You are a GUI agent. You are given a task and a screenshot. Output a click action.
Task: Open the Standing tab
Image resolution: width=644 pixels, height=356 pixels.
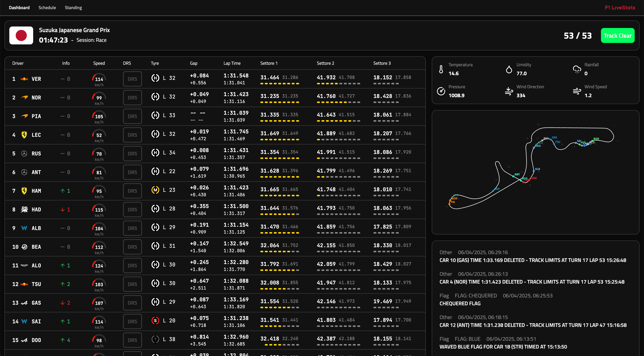click(x=73, y=7)
